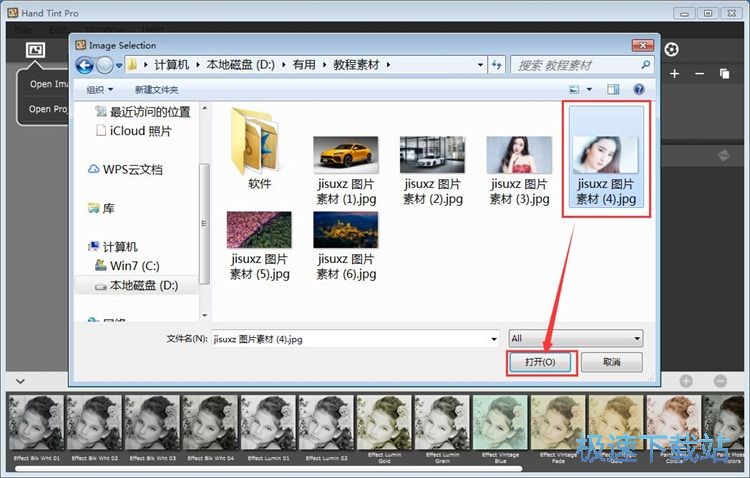Click the minus icon in the right panel
This screenshot has width=750, height=478.
(699, 74)
